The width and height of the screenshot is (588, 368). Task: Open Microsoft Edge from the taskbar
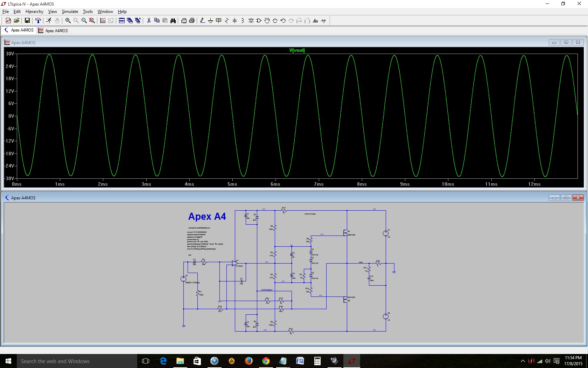click(x=163, y=361)
